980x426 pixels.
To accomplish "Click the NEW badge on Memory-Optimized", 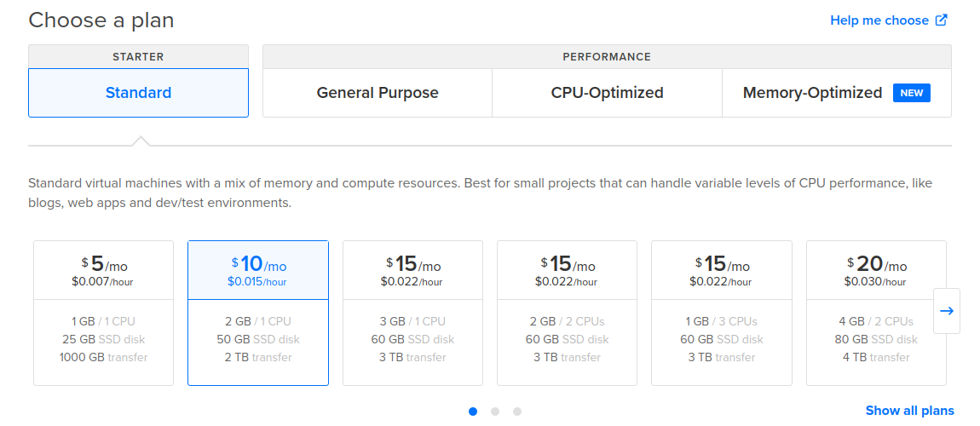I will click(x=911, y=93).
